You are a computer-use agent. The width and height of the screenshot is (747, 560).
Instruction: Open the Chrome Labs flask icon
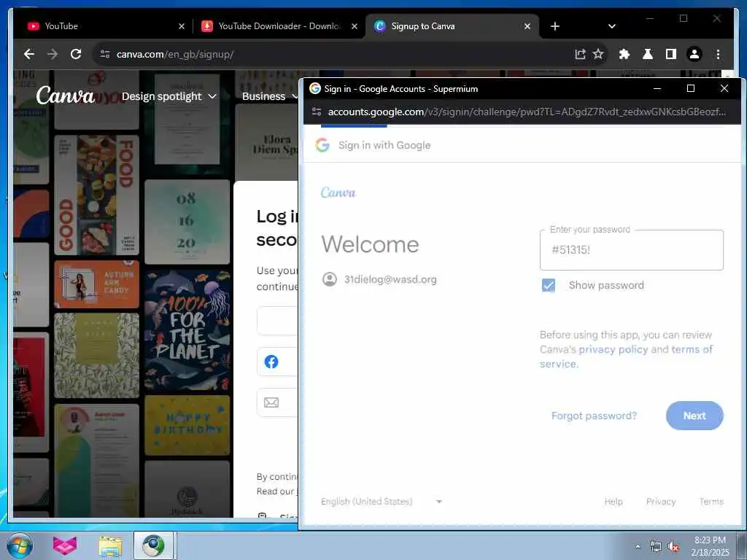pos(648,54)
